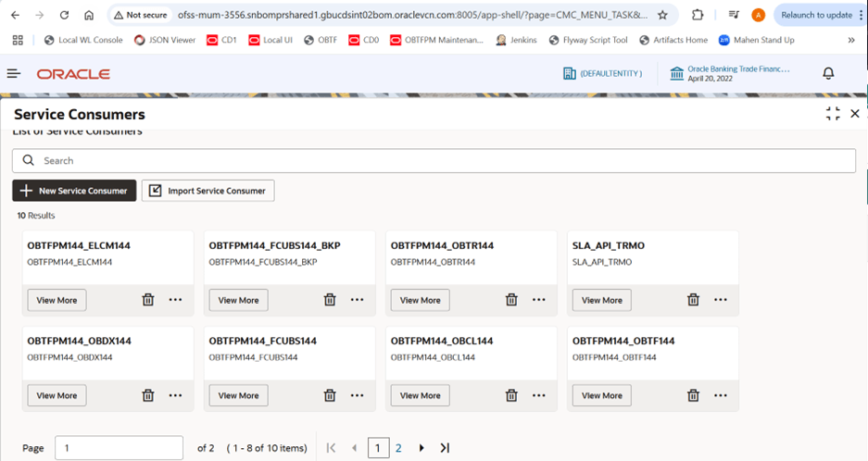Click the search magnifier icon

28,160
